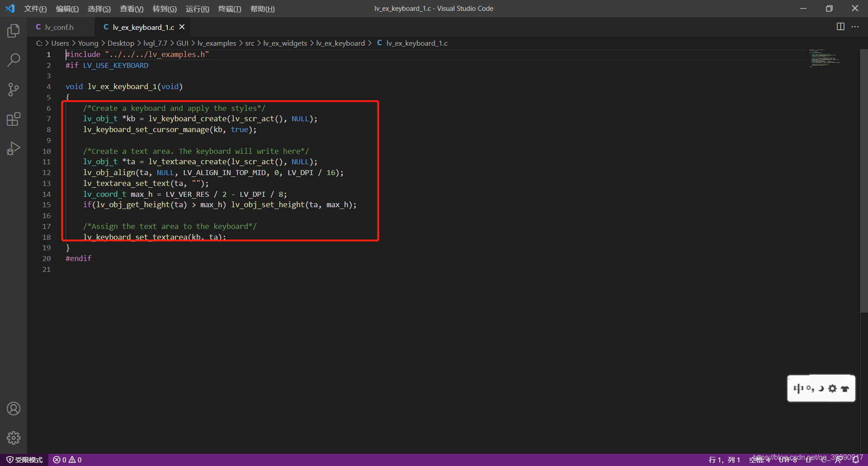Close the lv_ex_keyboard_1.c tab
This screenshot has width=868, height=466.
tap(182, 27)
